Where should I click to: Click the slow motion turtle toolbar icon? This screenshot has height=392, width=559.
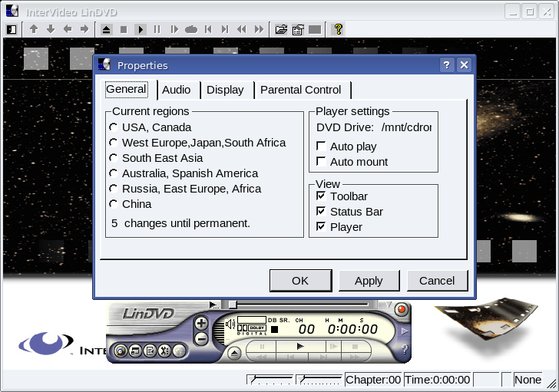pos(191,30)
